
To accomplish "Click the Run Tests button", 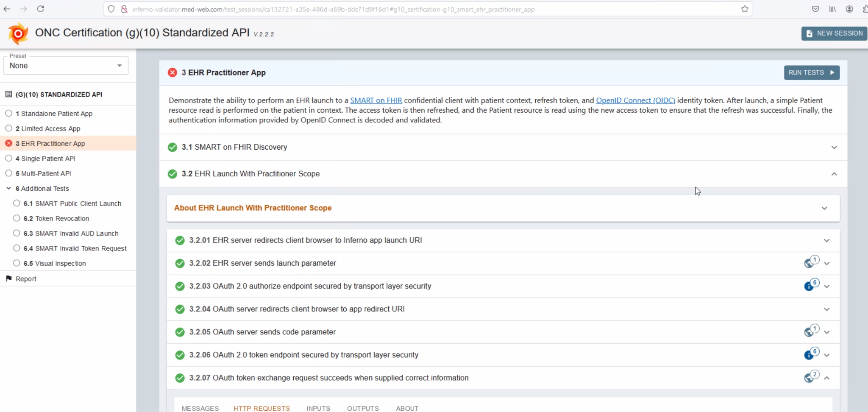I will click(x=811, y=72).
